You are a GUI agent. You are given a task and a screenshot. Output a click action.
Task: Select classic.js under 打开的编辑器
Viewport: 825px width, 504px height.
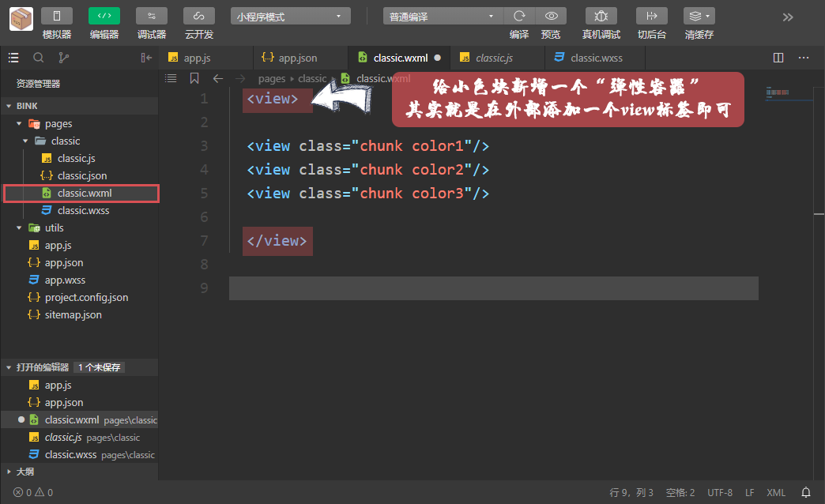[x=63, y=437]
